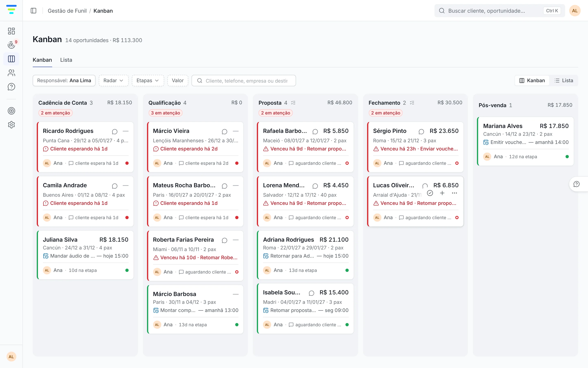Click 'Mandar áudio de ...' task on Juliana card
This screenshot has height=368, width=588.
[x=72, y=256]
